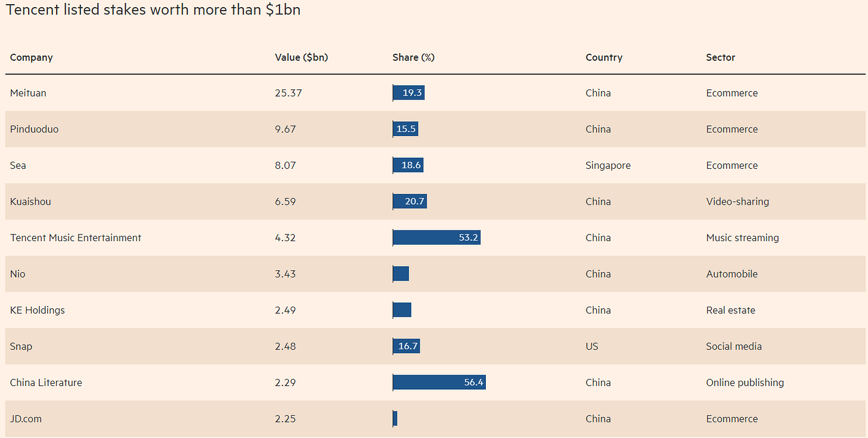Click Social media sector text
Screen dimensions: 868x438
(x=734, y=347)
